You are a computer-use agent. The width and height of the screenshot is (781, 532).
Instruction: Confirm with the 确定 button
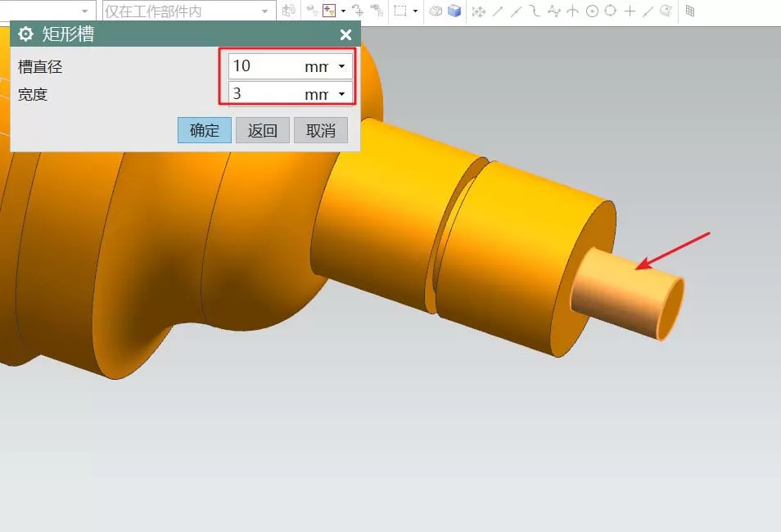[204, 130]
